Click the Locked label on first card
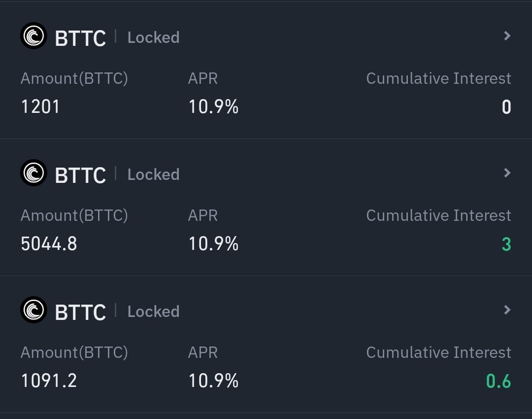 (x=153, y=37)
